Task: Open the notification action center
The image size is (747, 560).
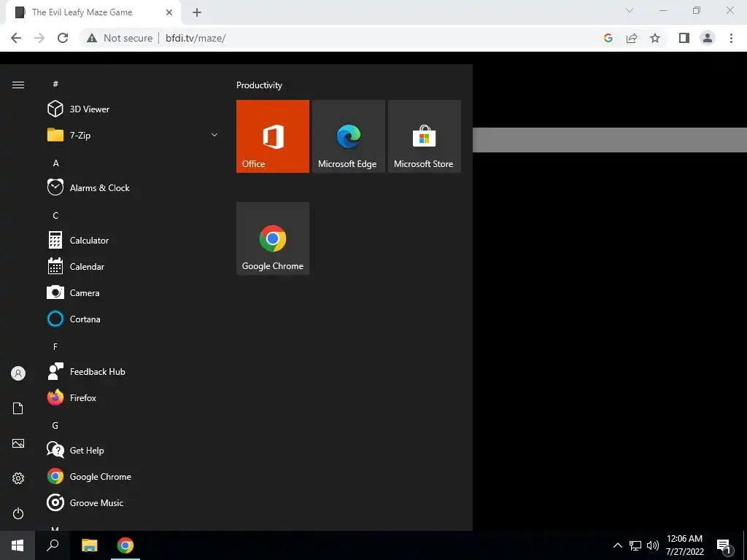Action: click(724, 545)
